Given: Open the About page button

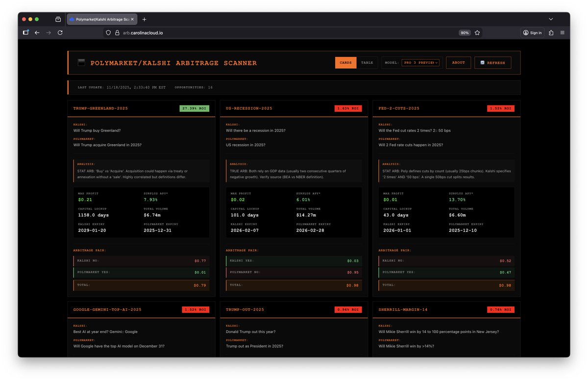Looking at the screenshot, I should click(459, 63).
